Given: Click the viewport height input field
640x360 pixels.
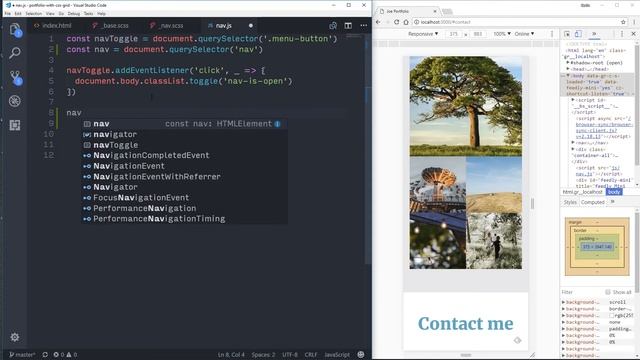Looking at the screenshot, I should 478,34.
